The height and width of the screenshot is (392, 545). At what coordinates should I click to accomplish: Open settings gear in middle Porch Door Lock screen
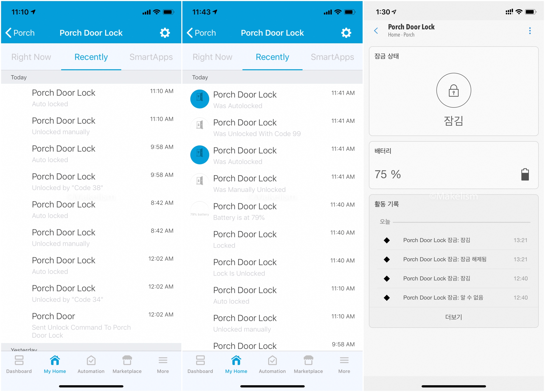[346, 33]
